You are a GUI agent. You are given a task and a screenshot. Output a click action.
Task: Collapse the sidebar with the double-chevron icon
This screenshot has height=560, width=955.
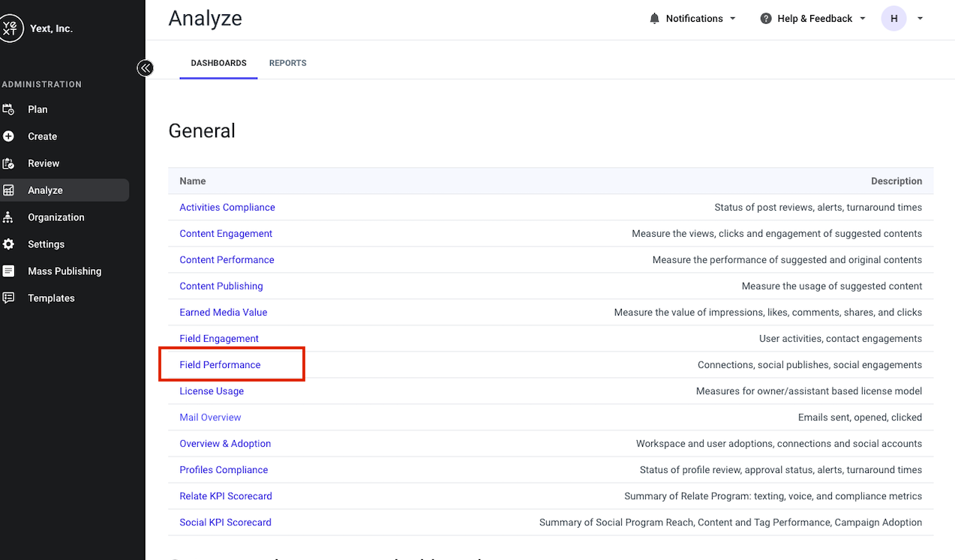pos(145,68)
